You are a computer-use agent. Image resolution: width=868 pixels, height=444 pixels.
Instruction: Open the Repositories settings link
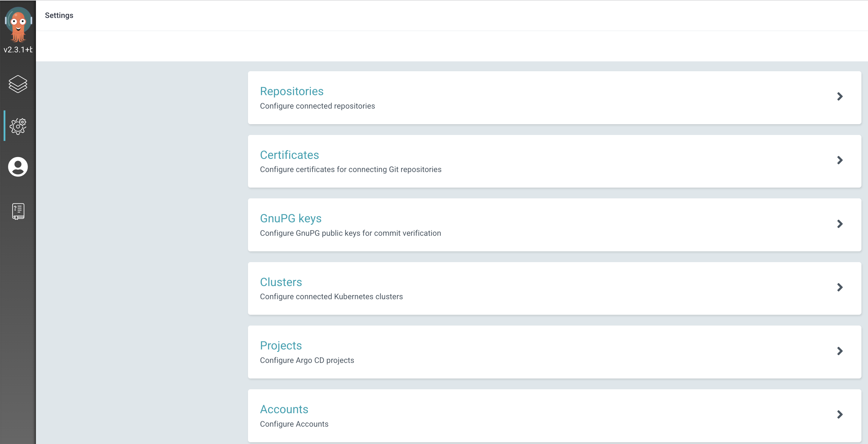click(291, 91)
